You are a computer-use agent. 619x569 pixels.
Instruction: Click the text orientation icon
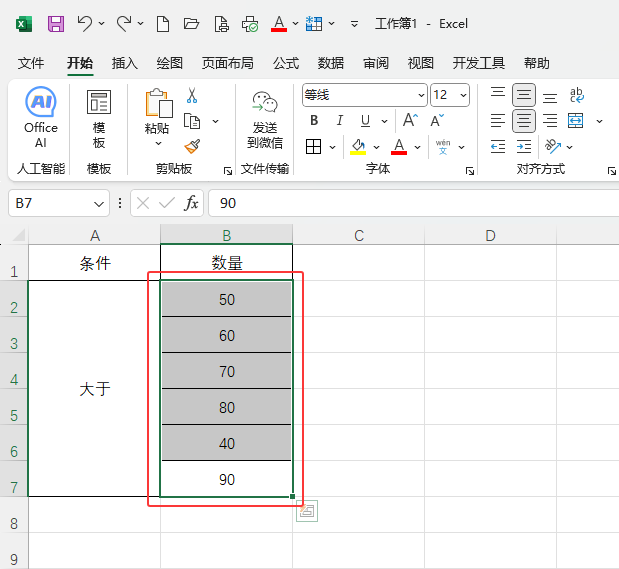click(553, 146)
